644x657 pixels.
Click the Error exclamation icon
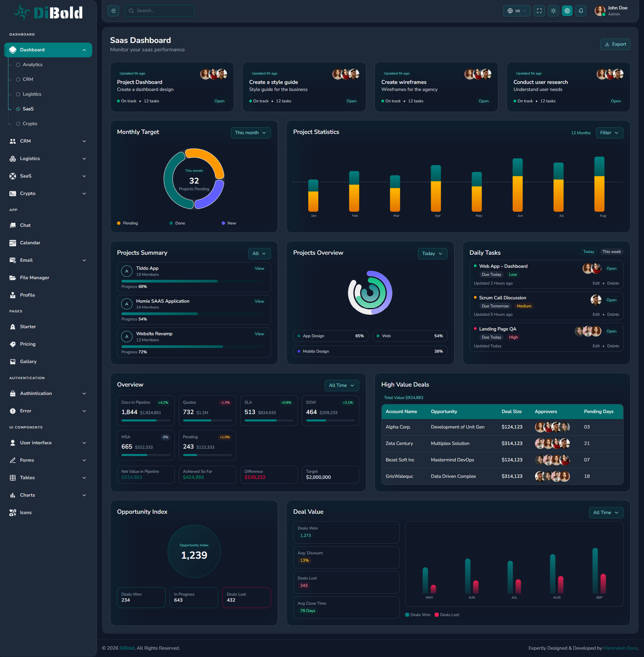[x=13, y=411]
